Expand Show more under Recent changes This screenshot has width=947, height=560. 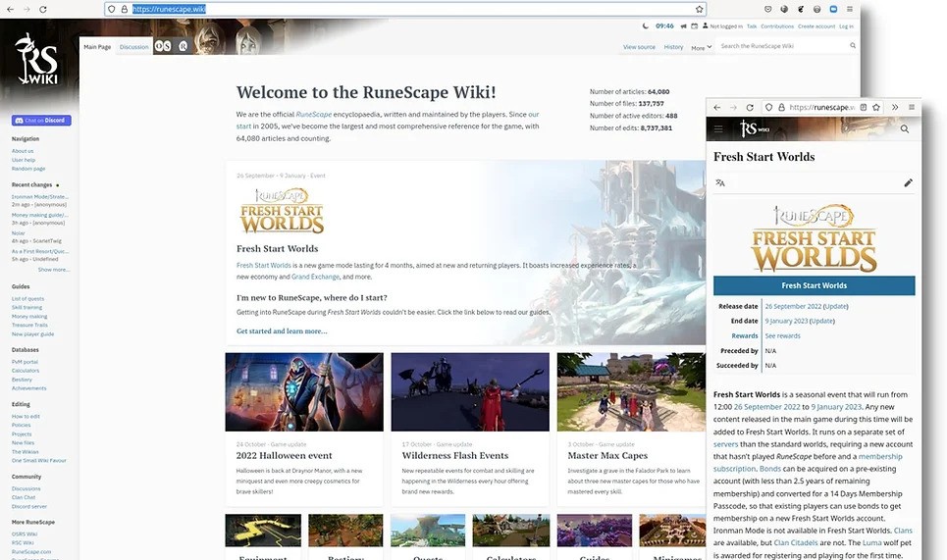(x=54, y=270)
